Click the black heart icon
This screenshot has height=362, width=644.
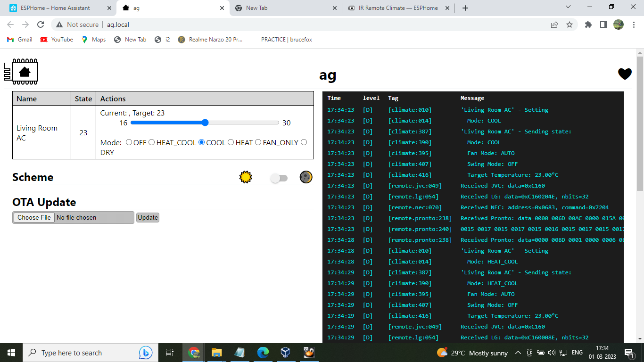coord(625,74)
